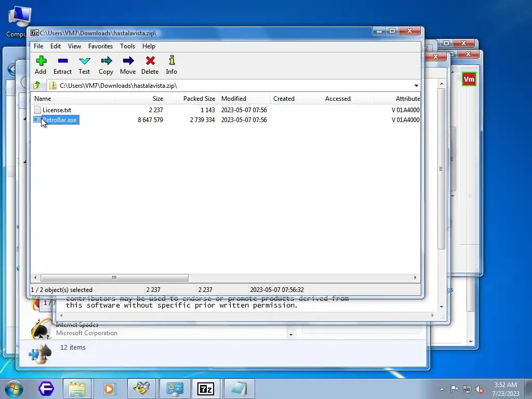Expand the address path dropdown arrow

(x=416, y=86)
